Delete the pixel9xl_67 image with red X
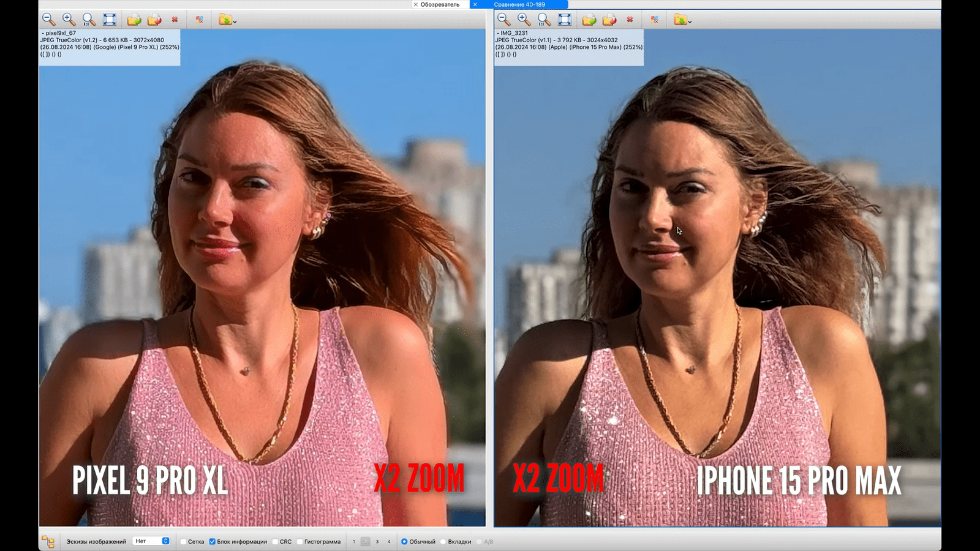The image size is (980, 551). click(175, 20)
